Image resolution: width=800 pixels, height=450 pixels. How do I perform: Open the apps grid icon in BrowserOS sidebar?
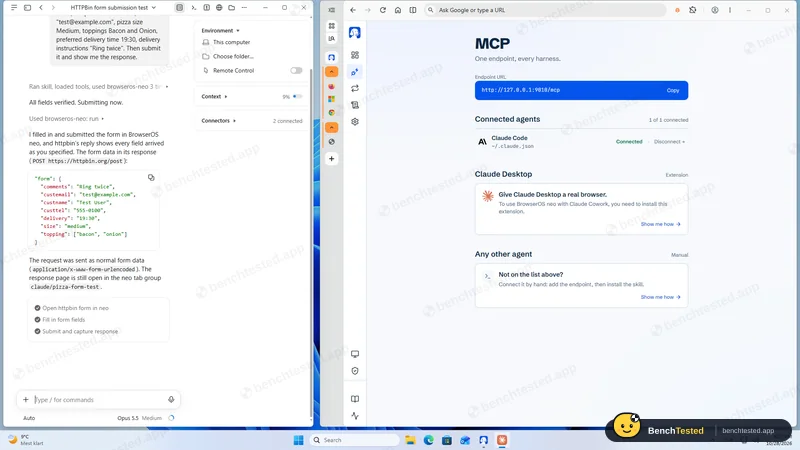tap(355, 55)
